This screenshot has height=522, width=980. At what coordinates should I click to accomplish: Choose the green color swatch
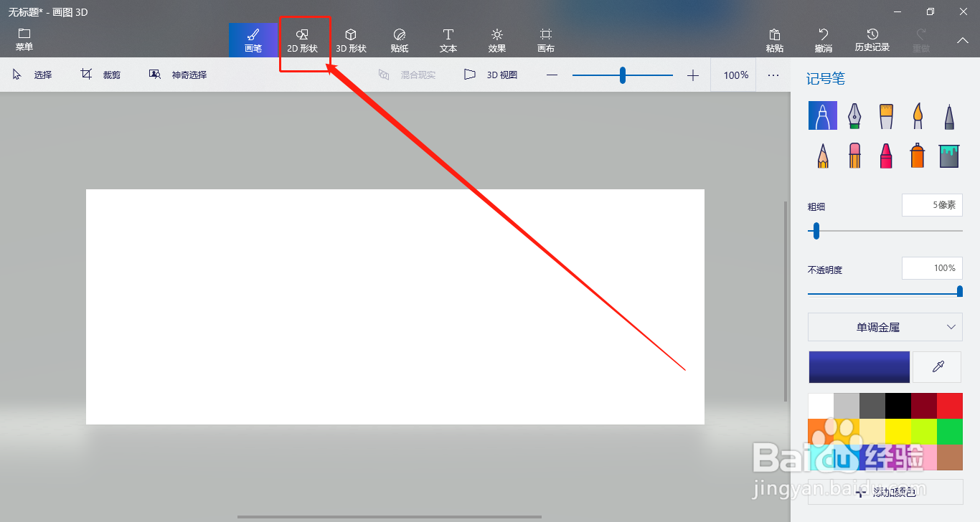tap(950, 432)
